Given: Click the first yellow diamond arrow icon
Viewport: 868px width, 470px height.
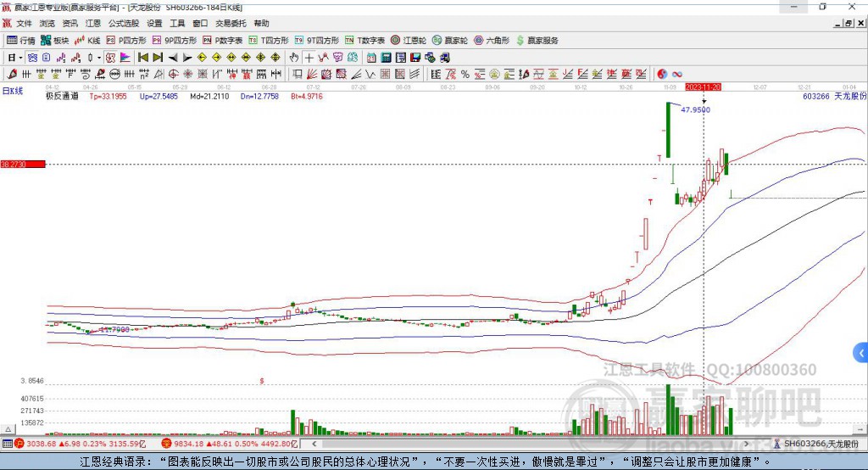Looking at the screenshot, I should (202, 58).
